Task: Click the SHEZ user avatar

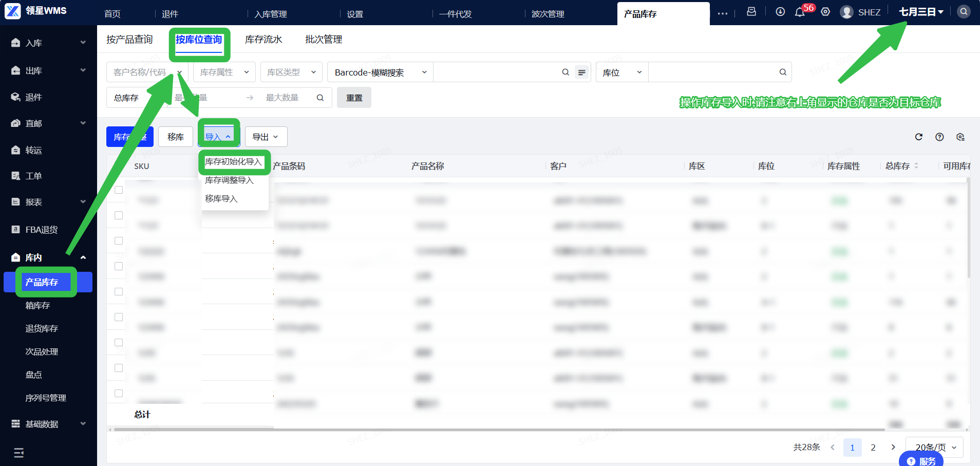Action: (846, 12)
